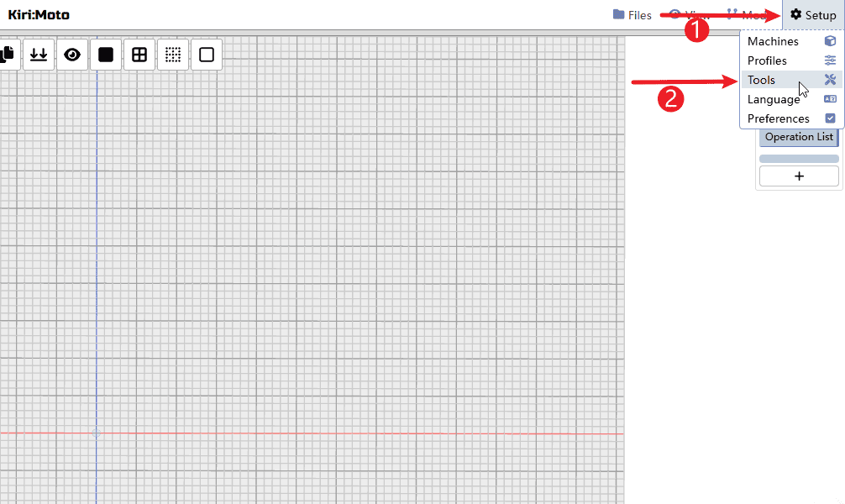
Task: Toggle the eye visibility icon
Action: tap(72, 55)
